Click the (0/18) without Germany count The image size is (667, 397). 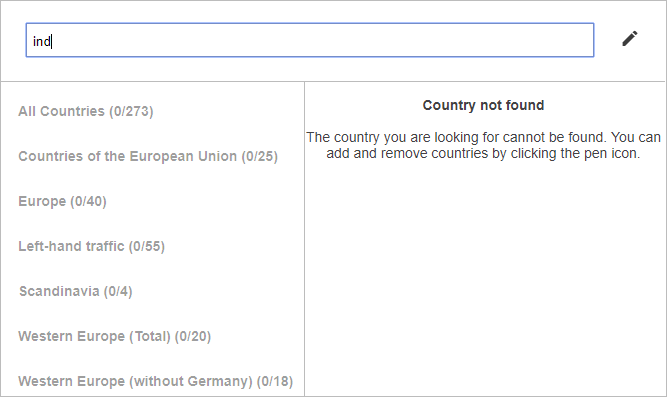coord(275,381)
